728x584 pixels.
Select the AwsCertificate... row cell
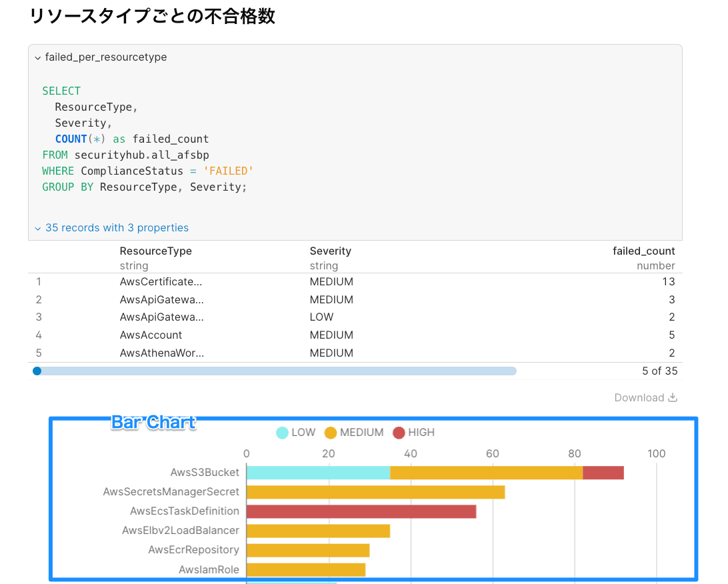161,282
